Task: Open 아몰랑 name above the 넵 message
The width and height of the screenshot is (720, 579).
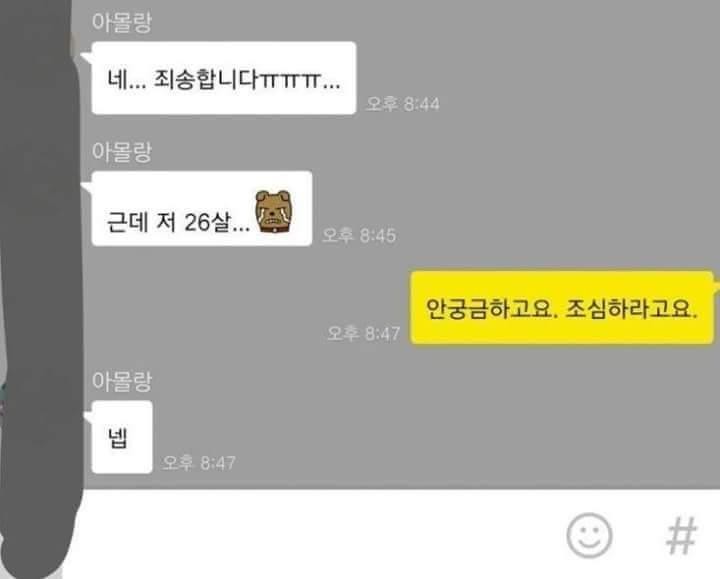Action: tap(122, 381)
